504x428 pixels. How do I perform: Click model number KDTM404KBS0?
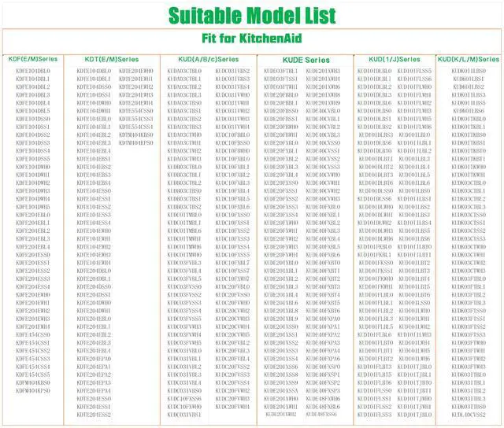136,135
